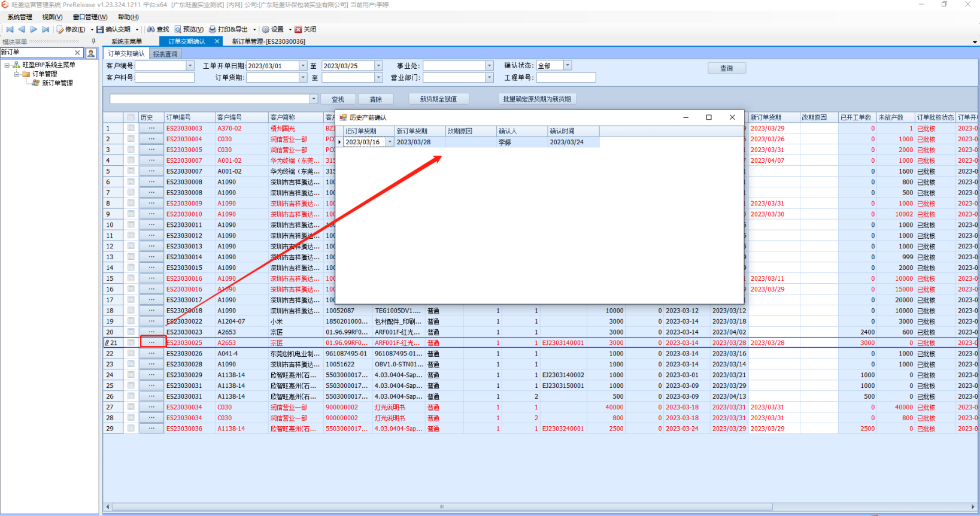The width and height of the screenshot is (980, 516).
Task: Check the row 22 ES23030026 checkbox
Action: 131,353
